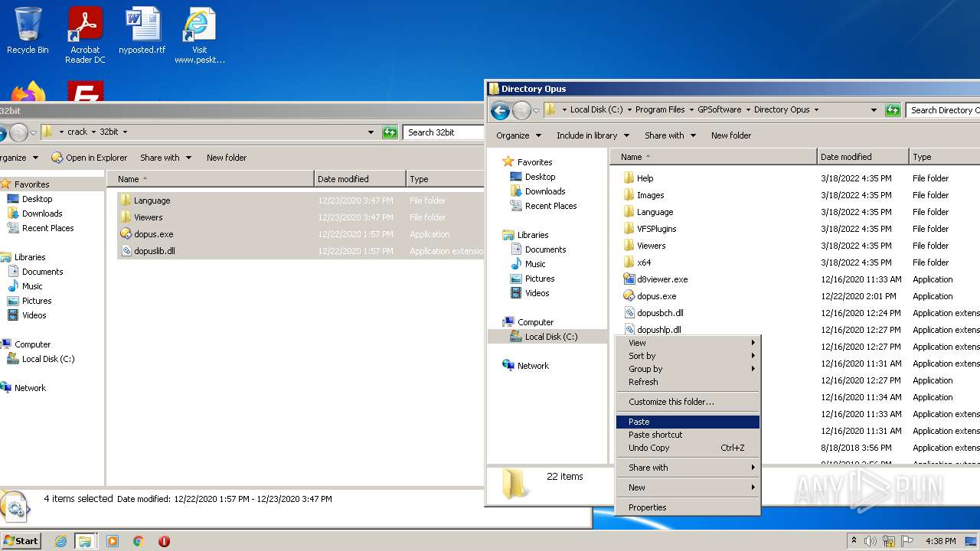Screen dimensions: 980x551
Task: Choose Paste from the context menu
Action: point(688,422)
